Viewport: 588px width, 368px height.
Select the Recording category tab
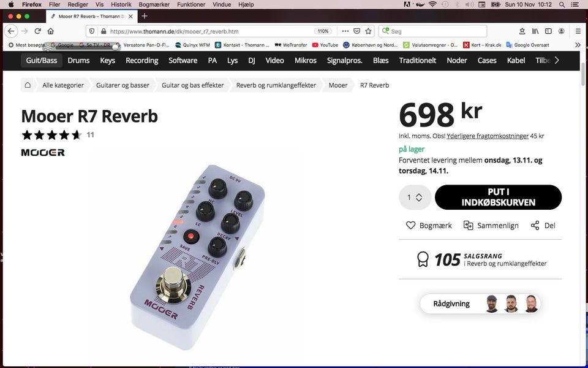141,60
